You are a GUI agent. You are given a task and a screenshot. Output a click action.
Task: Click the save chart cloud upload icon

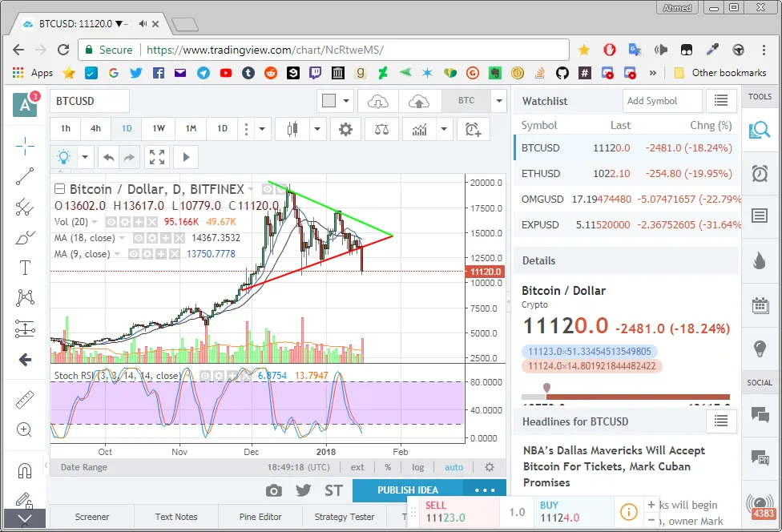coord(419,102)
